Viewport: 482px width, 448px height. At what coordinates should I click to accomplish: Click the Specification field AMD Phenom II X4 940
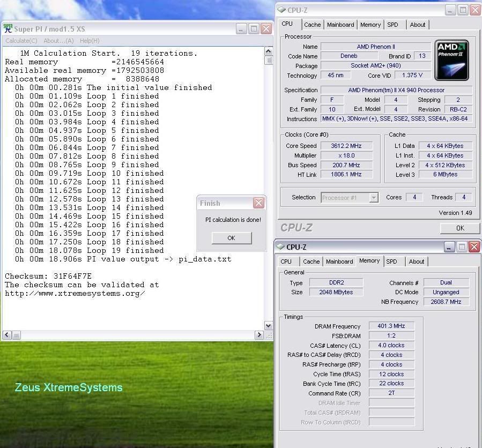coord(396,90)
